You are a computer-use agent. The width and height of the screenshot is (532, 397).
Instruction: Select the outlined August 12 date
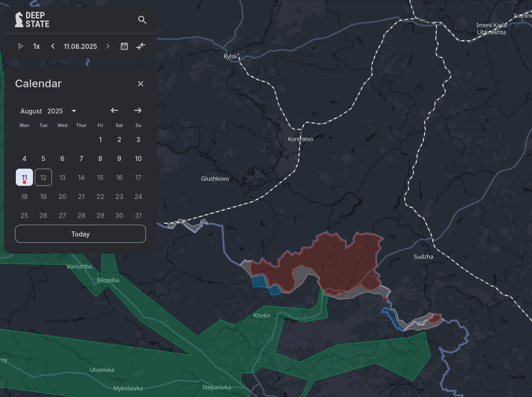point(43,177)
